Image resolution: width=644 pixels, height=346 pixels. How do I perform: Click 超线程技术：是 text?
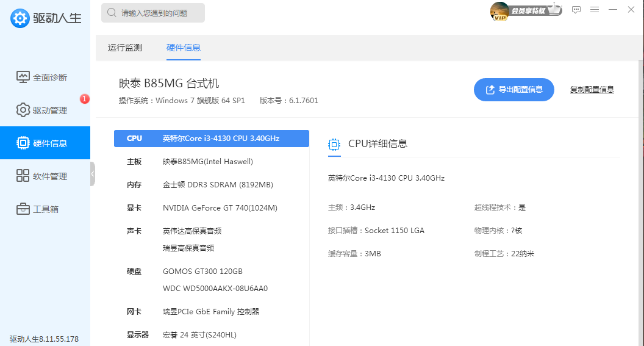coord(500,207)
